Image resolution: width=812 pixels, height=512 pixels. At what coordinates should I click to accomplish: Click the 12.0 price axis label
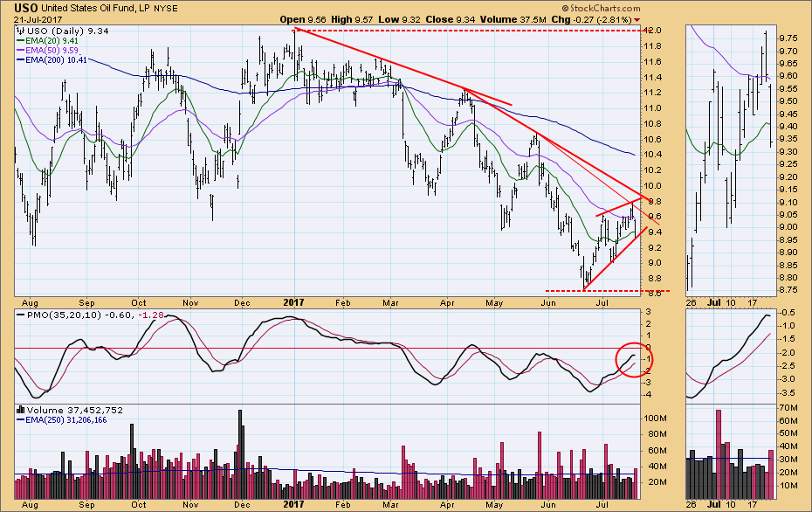[x=654, y=30]
